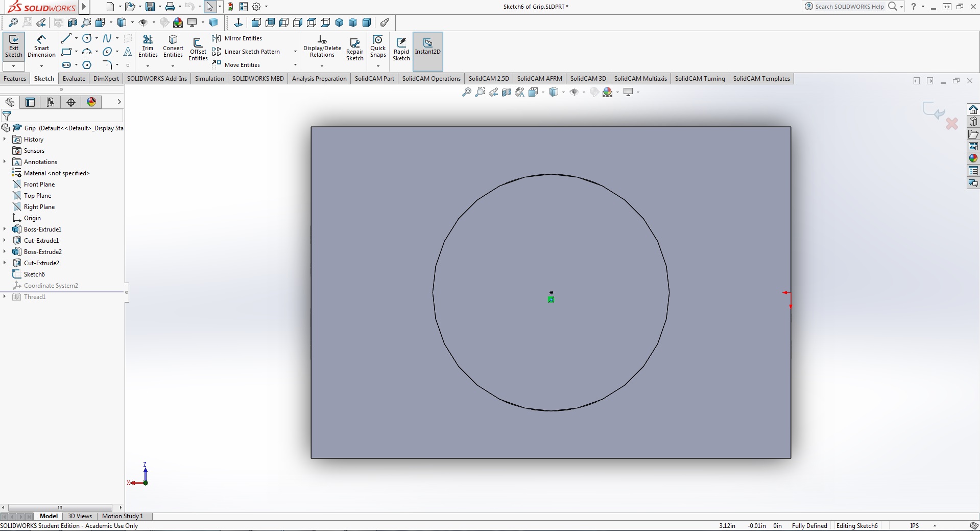Viewport: 980px width, 531px height.
Task: Click the Repair Sketch command
Action: pyautogui.click(x=354, y=48)
